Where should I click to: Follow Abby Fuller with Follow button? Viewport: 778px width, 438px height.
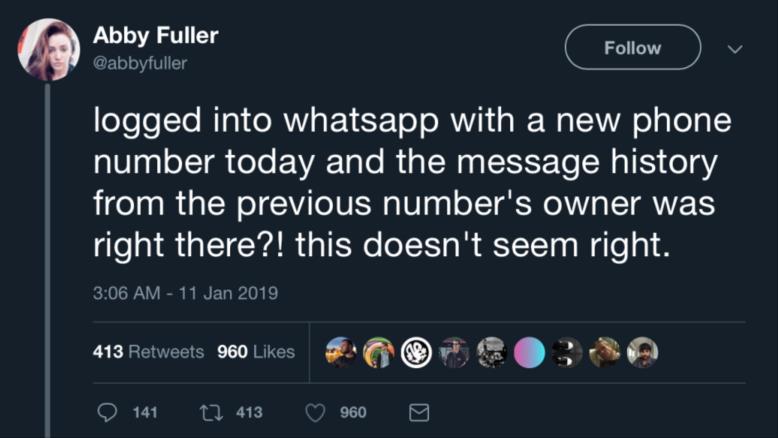click(x=633, y=48)
